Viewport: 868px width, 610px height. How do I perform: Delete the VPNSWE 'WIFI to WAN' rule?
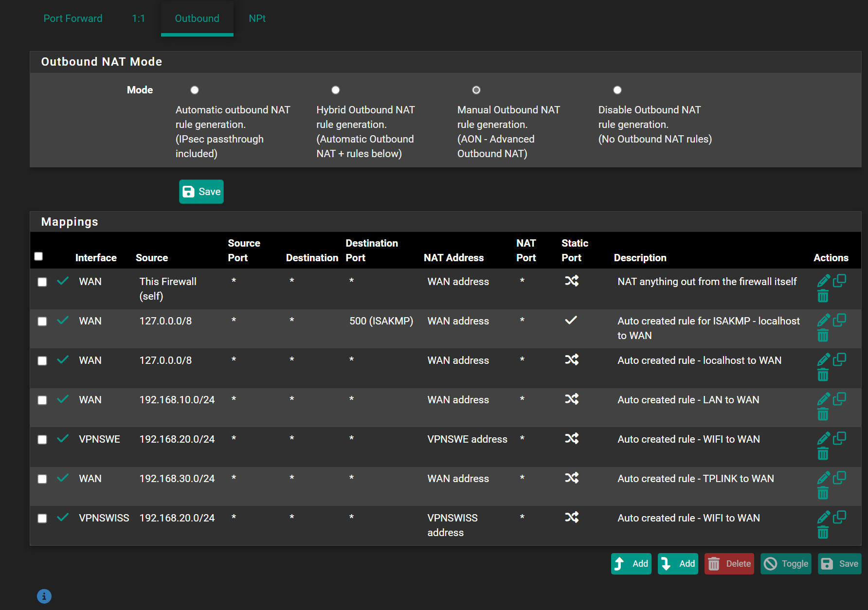(823, 453)
